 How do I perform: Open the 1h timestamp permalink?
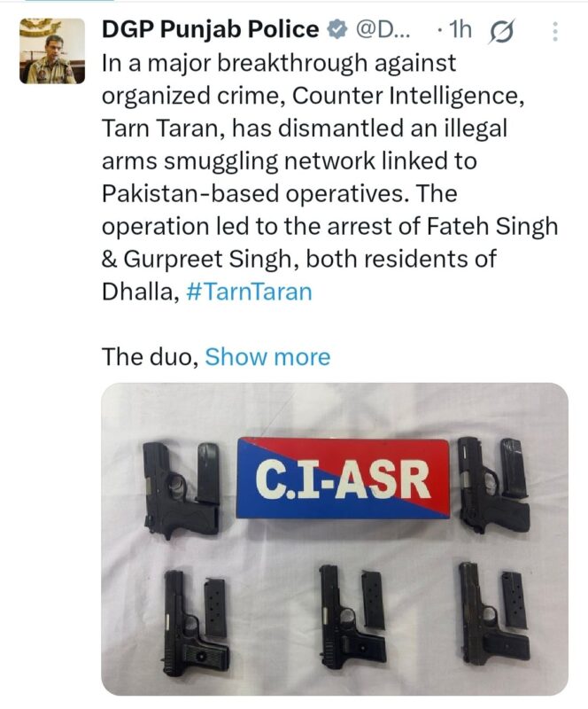coord(460,30)
